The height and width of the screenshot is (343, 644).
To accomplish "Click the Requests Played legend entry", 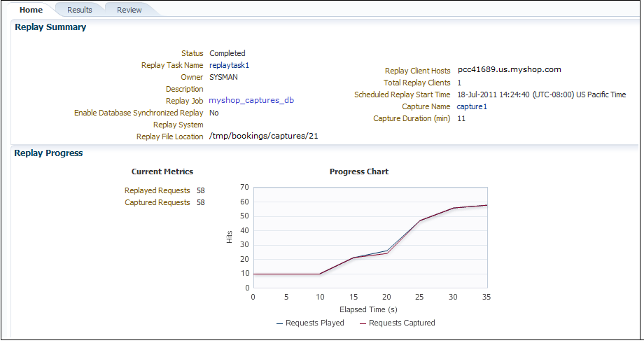I will pos(311,323).
